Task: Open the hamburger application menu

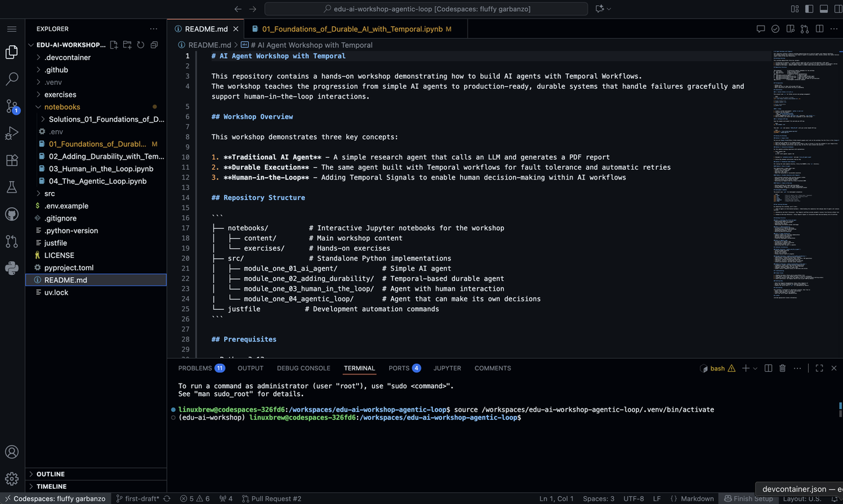Action: pyautogui.click(x=11, y=29)
